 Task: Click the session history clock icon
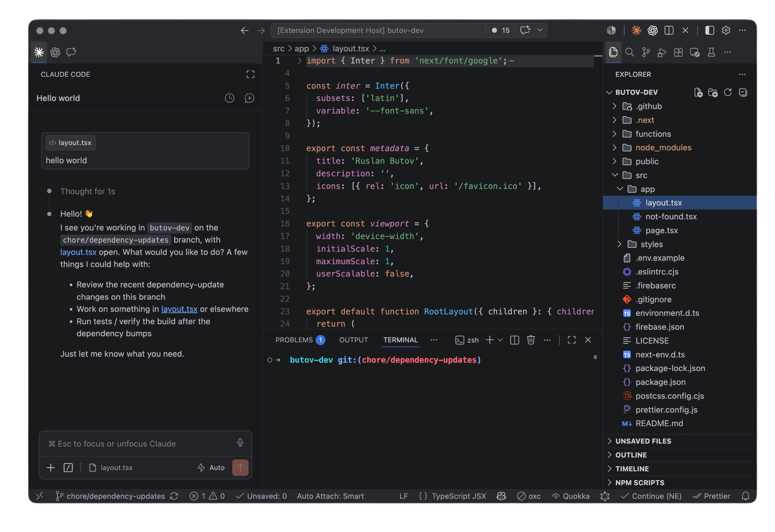(230, 98)
